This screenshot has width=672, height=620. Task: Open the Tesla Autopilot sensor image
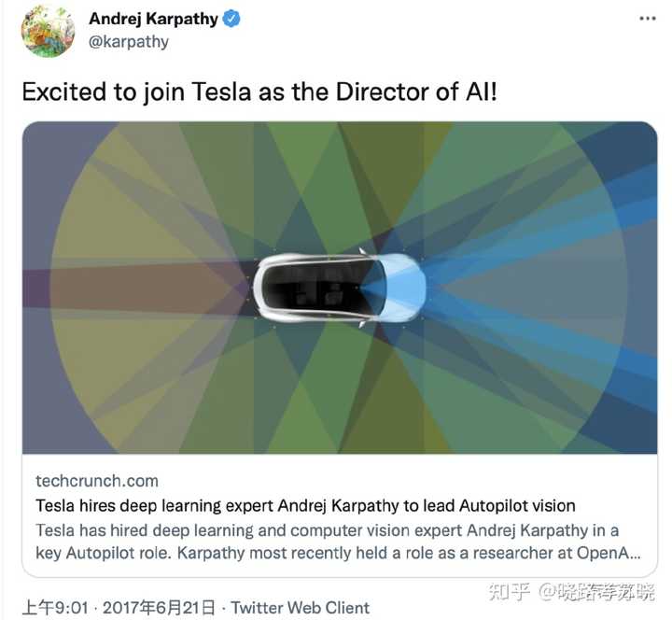click(340, 288)
